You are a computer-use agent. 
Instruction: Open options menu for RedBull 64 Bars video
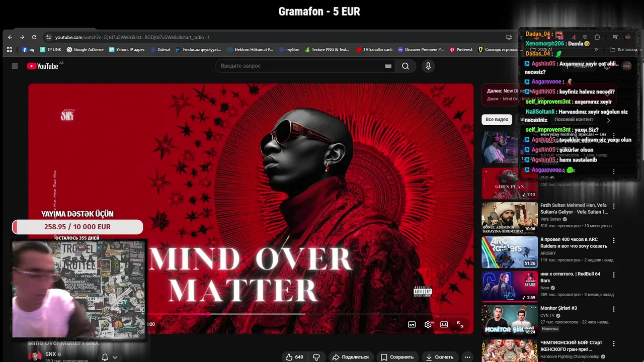click(x=613, y=275)
